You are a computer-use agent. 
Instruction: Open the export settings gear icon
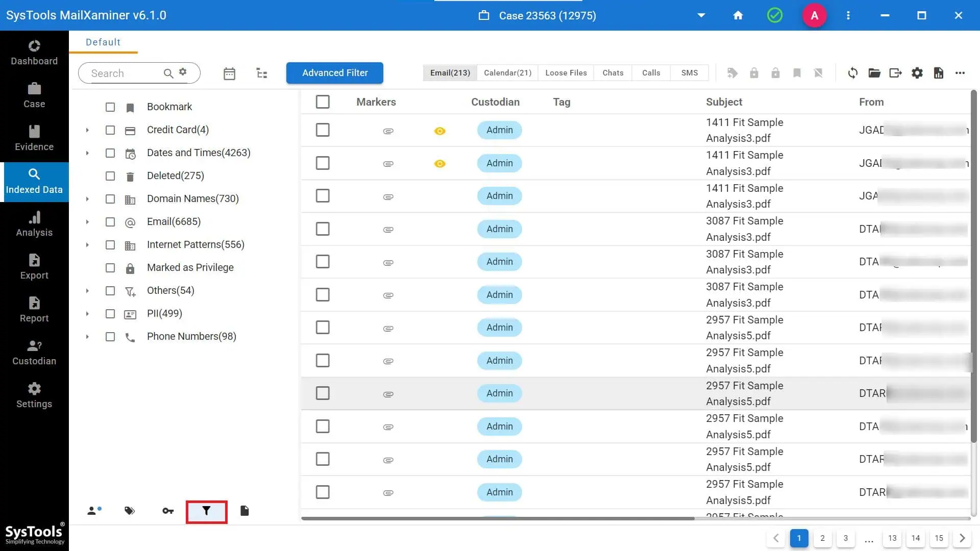(x=917, y=73)
